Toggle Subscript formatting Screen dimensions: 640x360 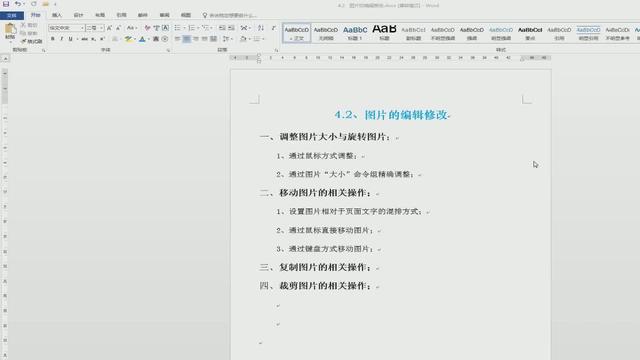pos(93,39)
